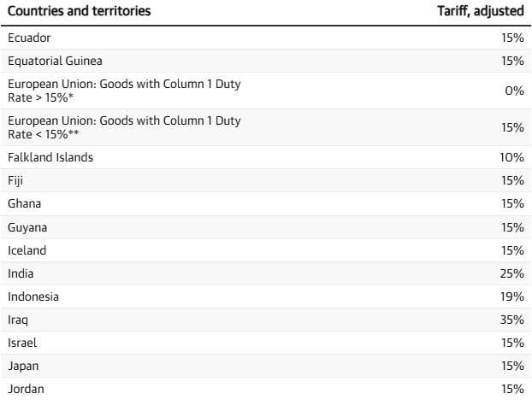532x405 pixels.
Task: Select Iraq's 35% tariff value
Action: [512, 320]
